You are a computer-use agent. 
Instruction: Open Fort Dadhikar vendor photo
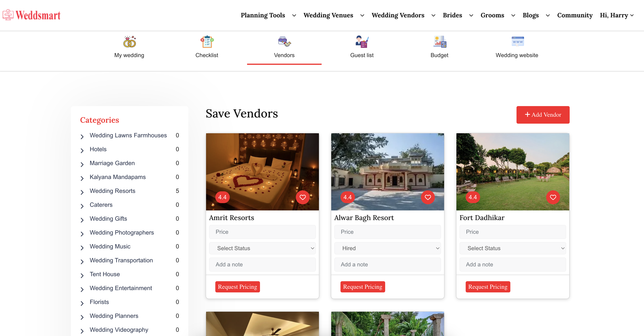coord(512,172)
